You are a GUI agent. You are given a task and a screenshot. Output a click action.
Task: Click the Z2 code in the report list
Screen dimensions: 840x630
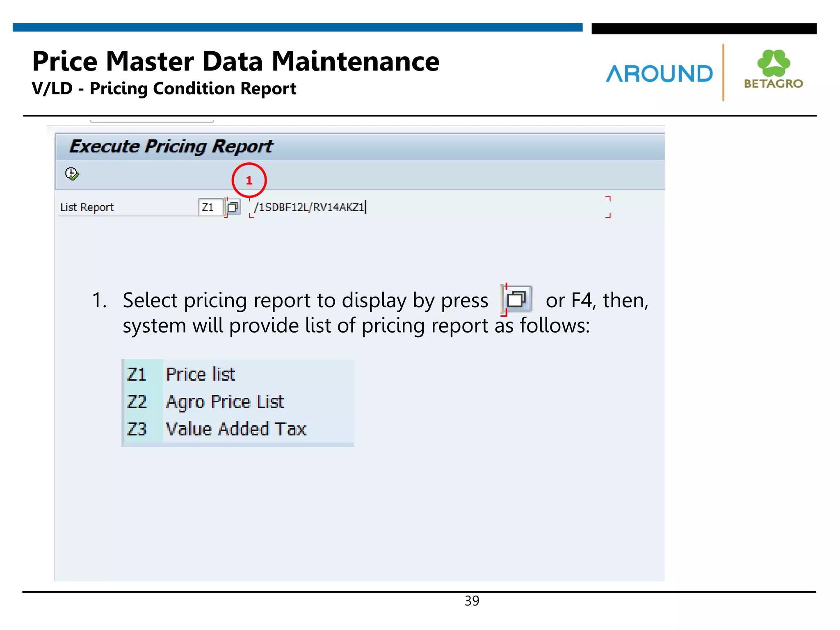[x=137, y=402]
